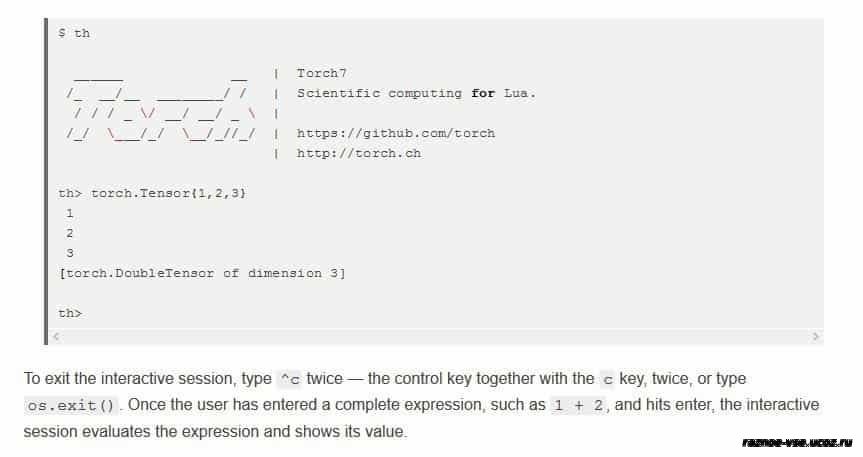The image size is (863, 457).
Task: Click the dark left border of code block
Action: (46, 181)
